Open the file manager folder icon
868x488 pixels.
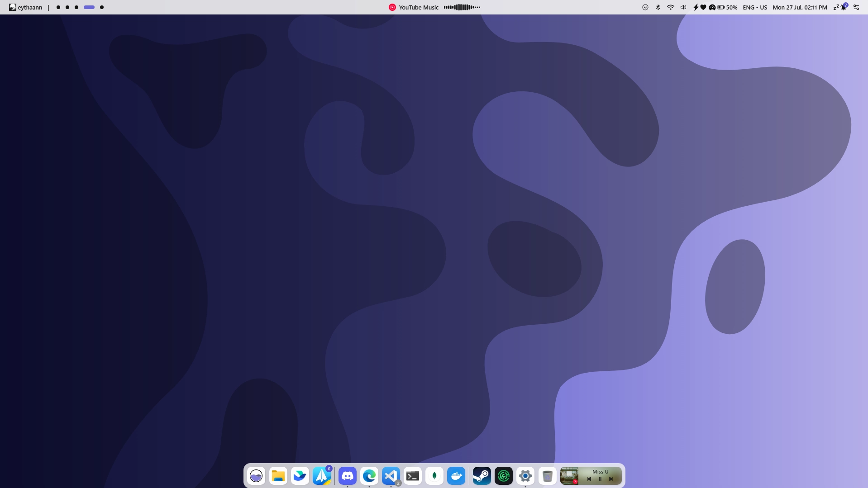tap(278, 476)
